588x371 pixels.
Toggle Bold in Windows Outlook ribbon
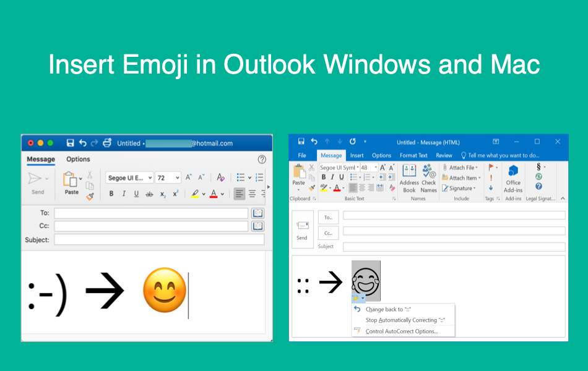click(x=324, y=177)
